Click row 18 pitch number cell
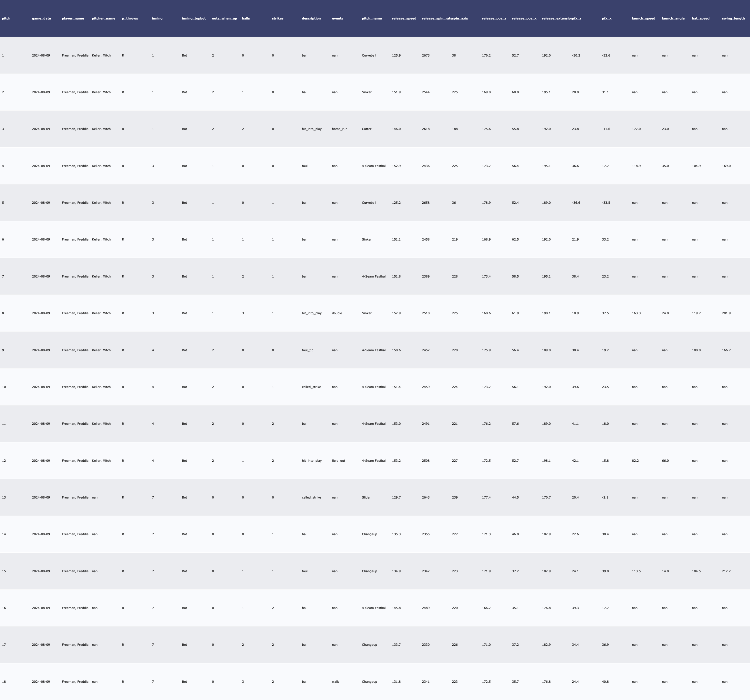This screenshot has width=750, height=700. click(4, 681)
